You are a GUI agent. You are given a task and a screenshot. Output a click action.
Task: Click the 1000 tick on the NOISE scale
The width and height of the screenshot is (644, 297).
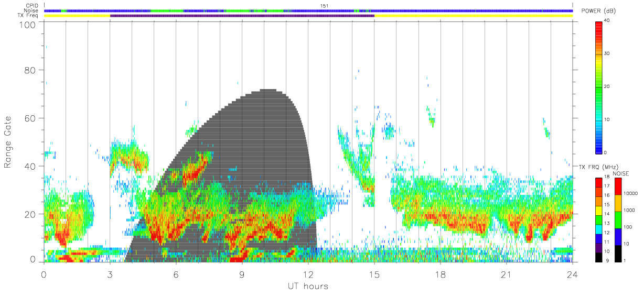click(630, 210)
